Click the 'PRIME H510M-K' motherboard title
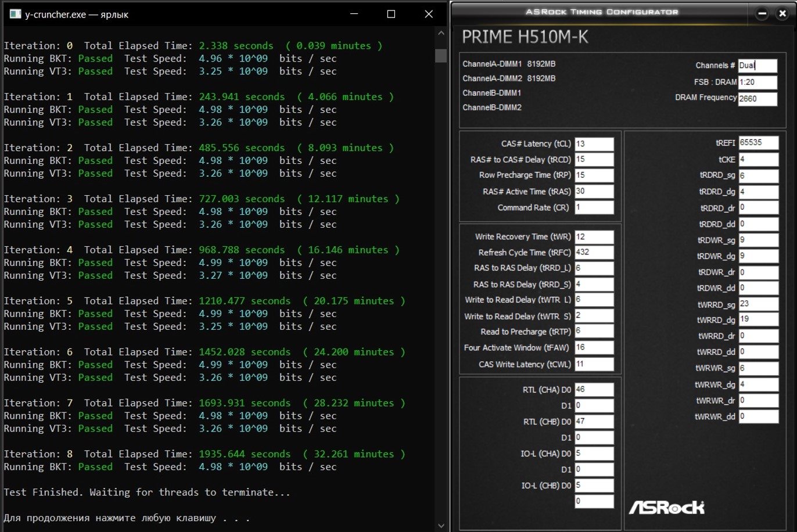797x532 pixels. click(x=525, y=37)
